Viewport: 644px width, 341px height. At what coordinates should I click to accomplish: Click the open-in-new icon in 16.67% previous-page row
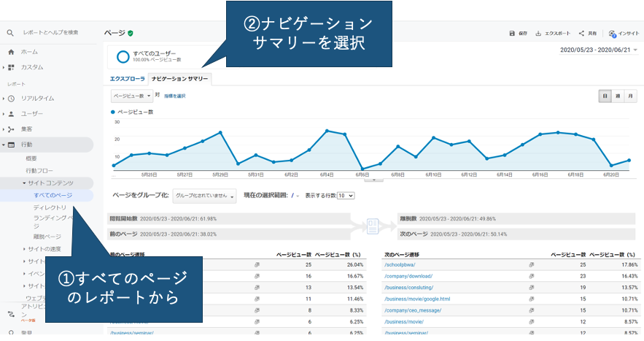coord(257,277)
